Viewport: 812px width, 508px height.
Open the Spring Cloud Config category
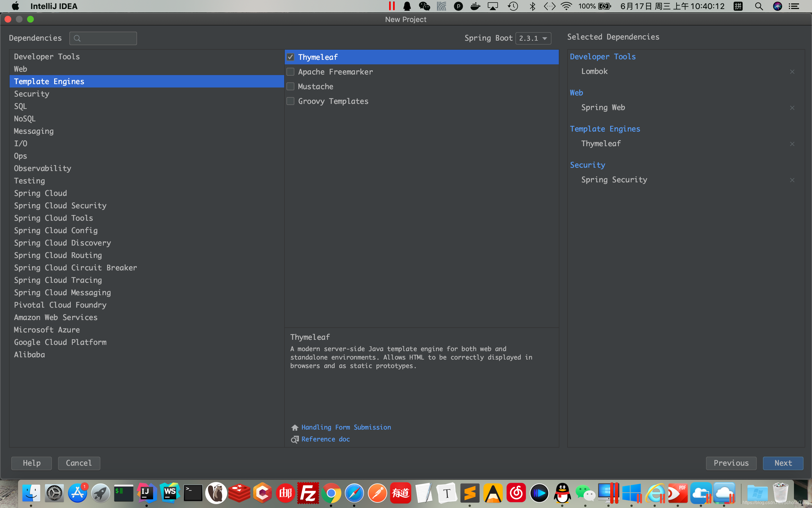(147, 231)
